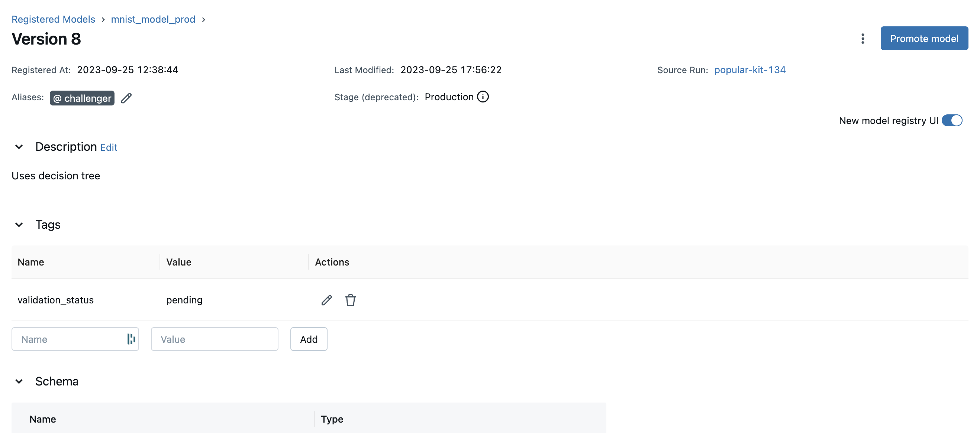Viewport: 980px width, 433px height.
Task: Click the Add tag button
Action: point(308,339)
